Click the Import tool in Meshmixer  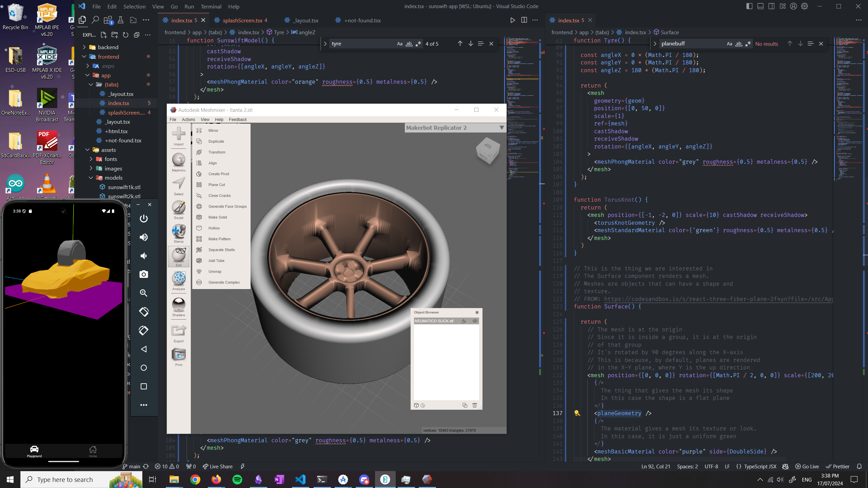click(179, 136)
